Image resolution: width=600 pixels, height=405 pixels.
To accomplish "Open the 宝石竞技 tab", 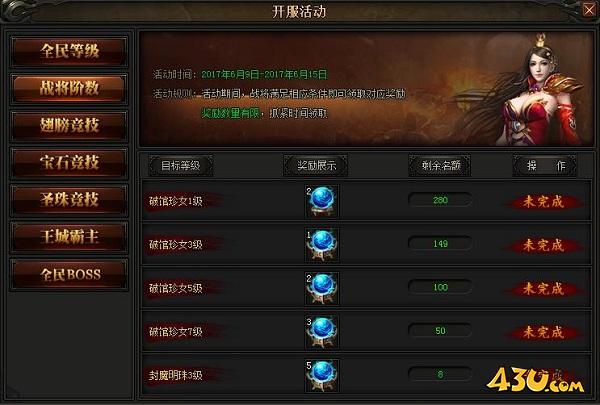I will (69, 163).
